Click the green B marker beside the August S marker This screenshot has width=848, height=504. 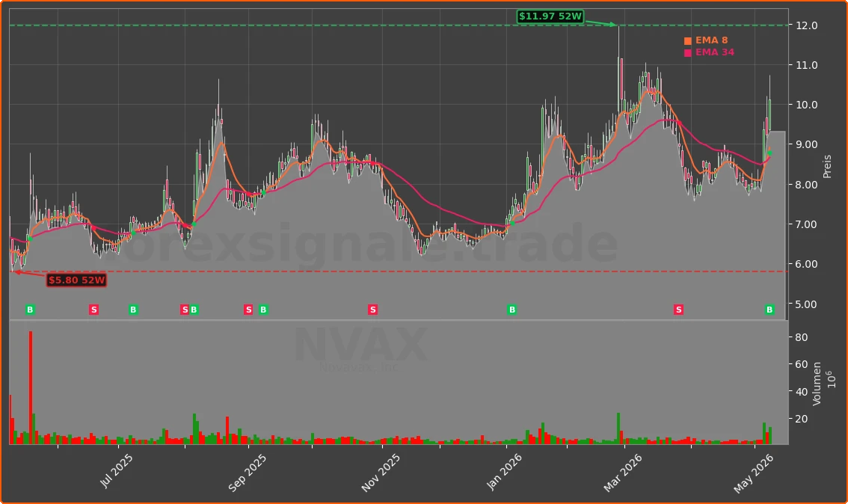tap(194, 310)
